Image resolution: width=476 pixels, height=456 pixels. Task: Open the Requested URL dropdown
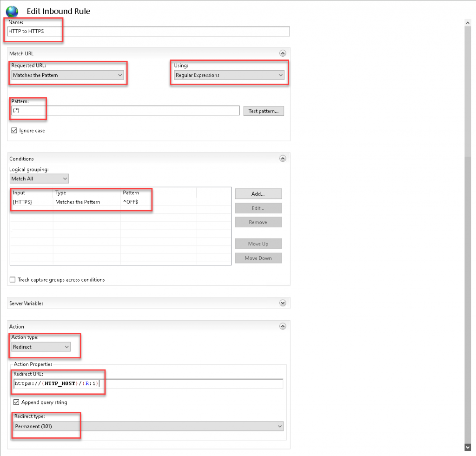(x=67, y=75)
